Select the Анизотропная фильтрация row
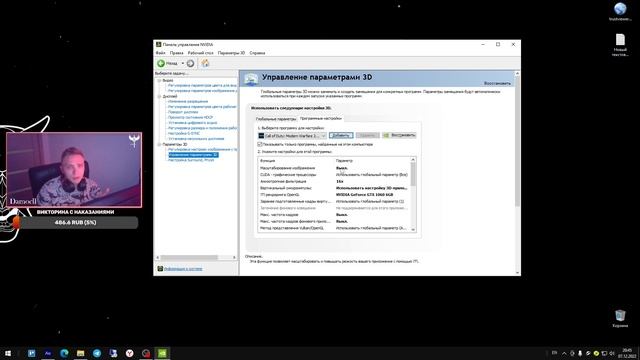This screenshot has height=360, width=640. click(x=334, y=181)
